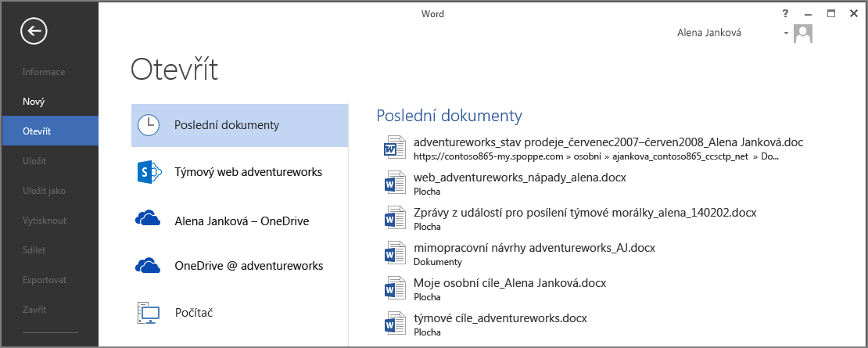
Task: Open the Informace menu item
Action: tap(50, 72)
